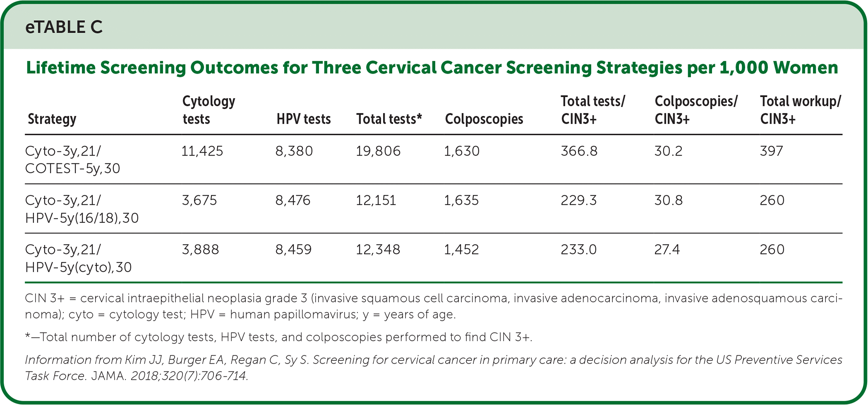The image size is (868, 405).
Task: Click the Total workup/CIN3+ column header
Action: [800, 110]
